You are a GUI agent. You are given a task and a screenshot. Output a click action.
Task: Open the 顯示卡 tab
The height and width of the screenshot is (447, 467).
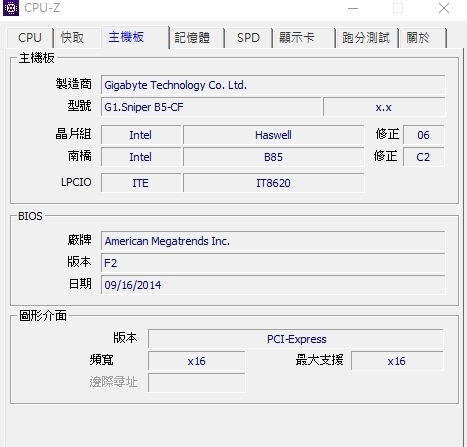(x=303, y=38)
